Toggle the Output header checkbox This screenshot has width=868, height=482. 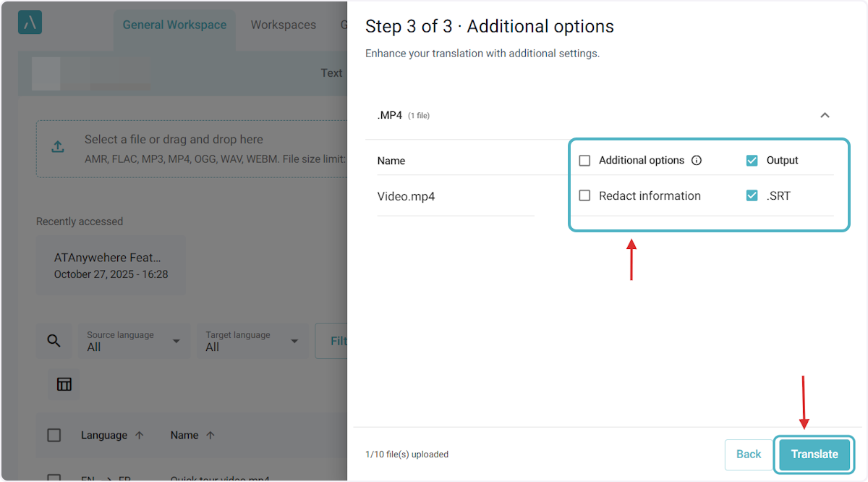752,161
